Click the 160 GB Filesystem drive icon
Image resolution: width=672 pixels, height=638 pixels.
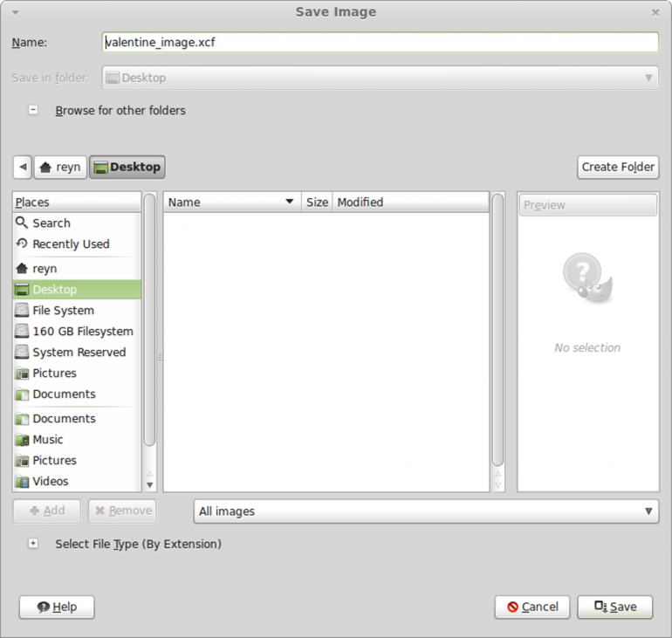coord(22,331)
